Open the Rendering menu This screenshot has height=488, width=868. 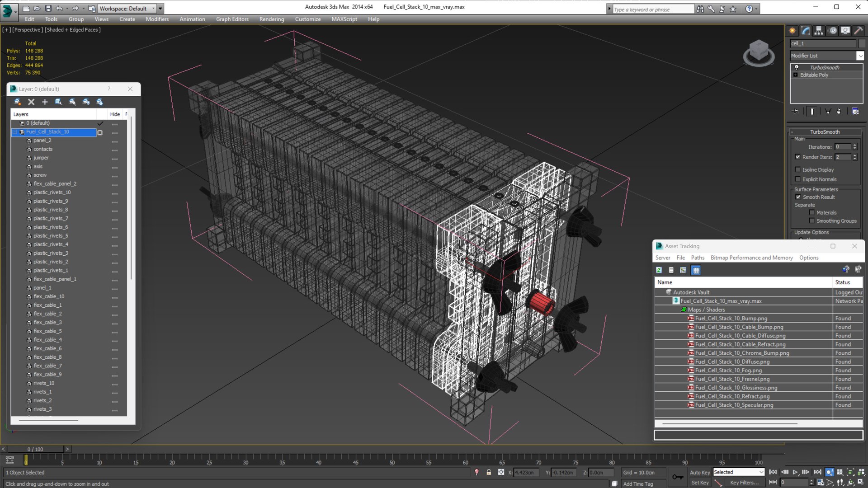pyautogui.click(x=271, y=19)
